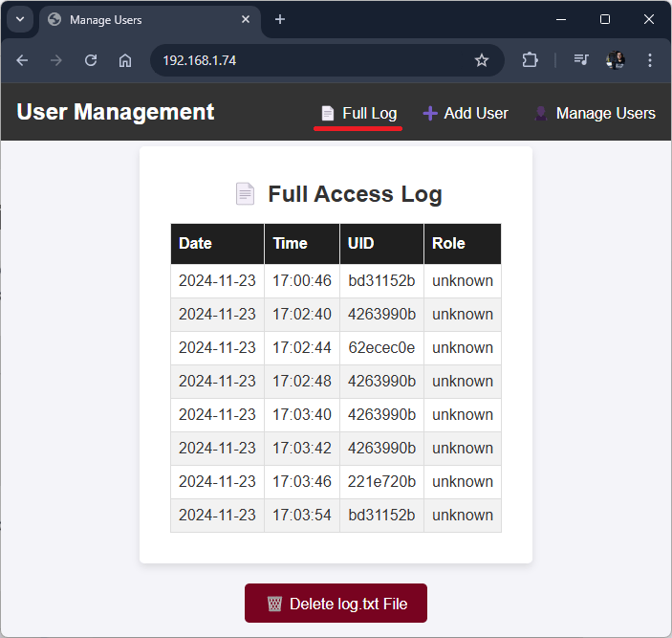
Task: Close the Manage Users tab
Action: [246, 19]
